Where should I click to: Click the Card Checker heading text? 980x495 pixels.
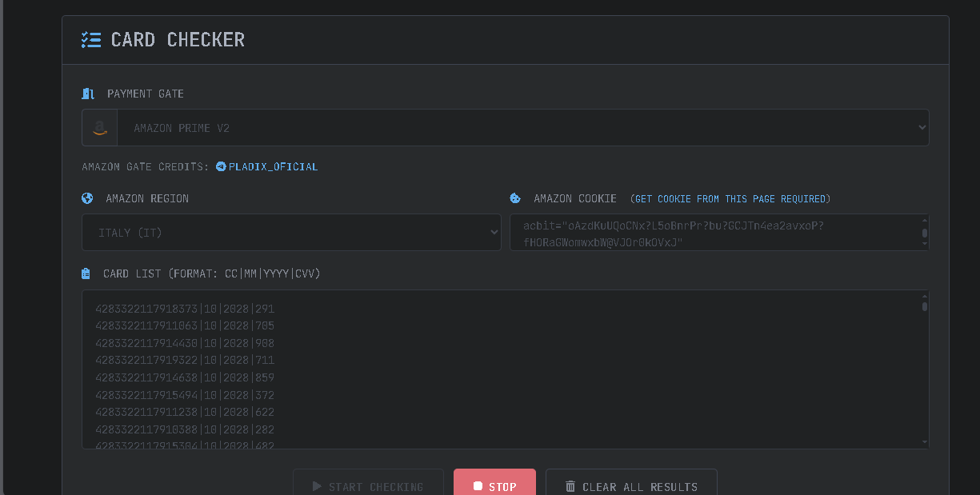coord(178,40)
